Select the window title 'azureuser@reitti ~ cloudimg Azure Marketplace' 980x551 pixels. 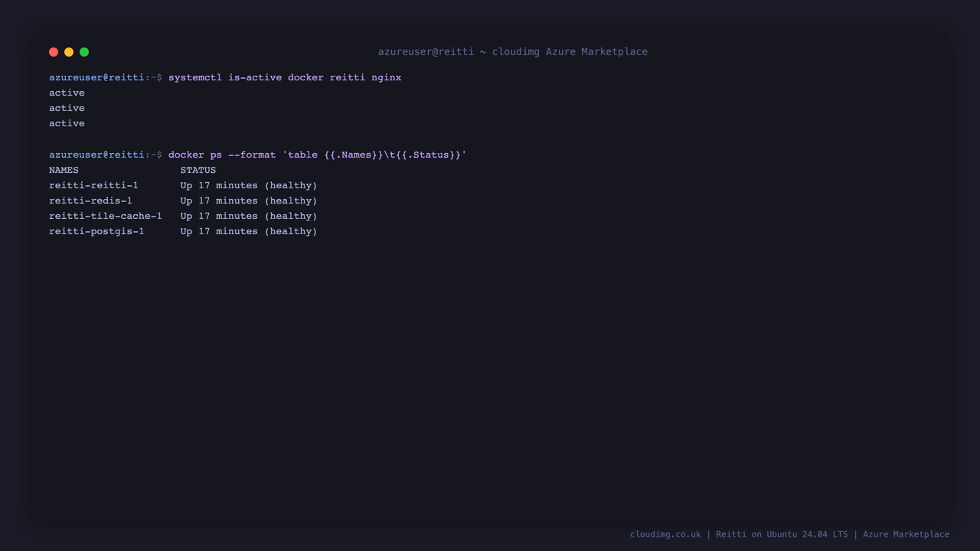pos(513,52)
